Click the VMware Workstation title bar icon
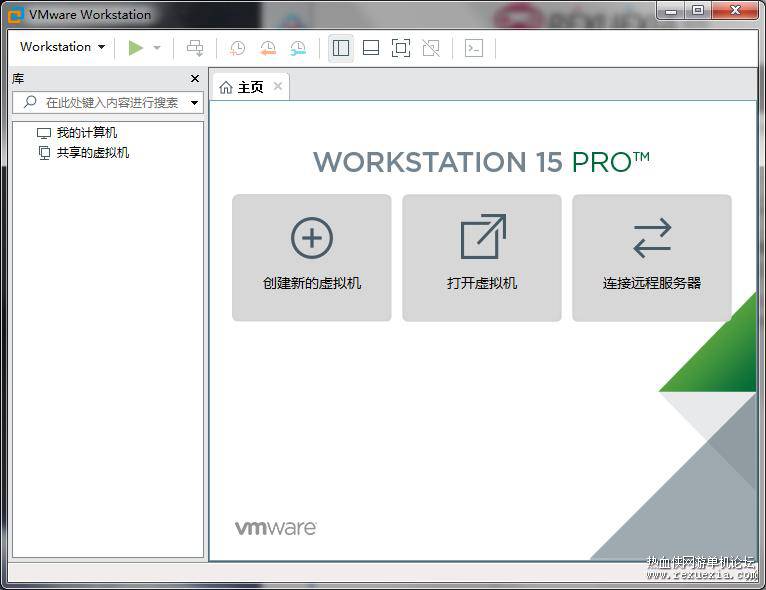 coord(16,15)
